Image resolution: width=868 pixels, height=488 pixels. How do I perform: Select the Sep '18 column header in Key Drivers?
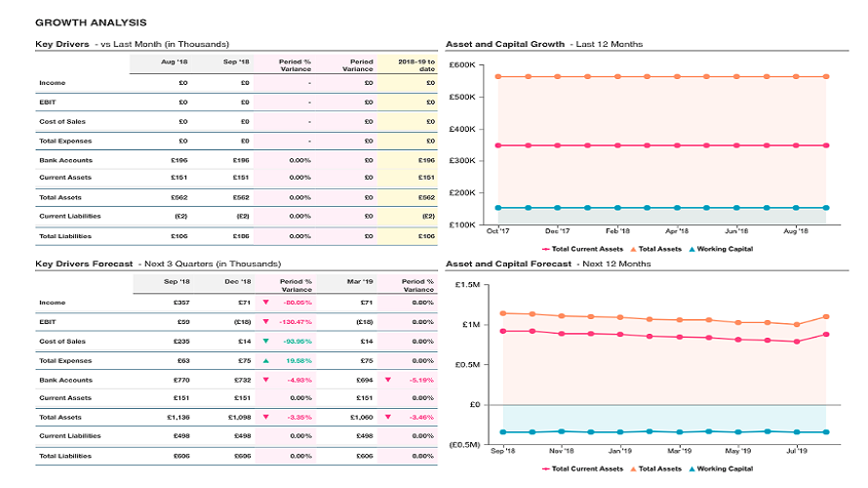click(x=236, y=62)
